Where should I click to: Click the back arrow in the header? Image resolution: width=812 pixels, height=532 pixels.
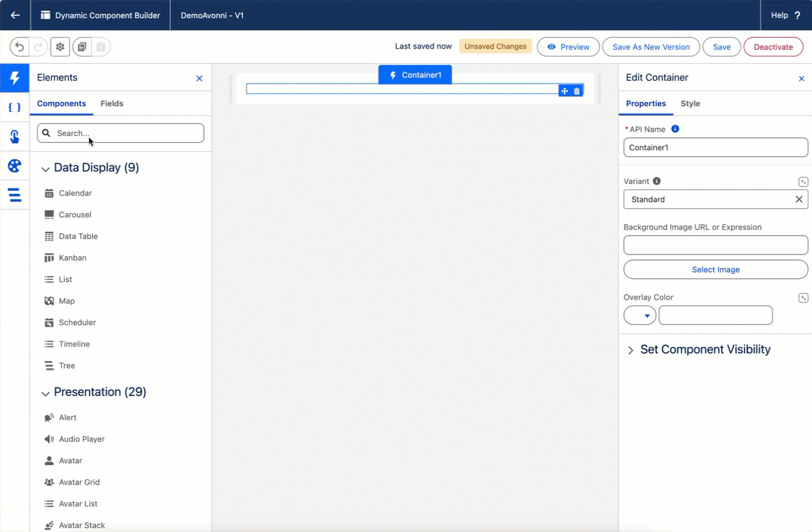click(x=15, y=15)
